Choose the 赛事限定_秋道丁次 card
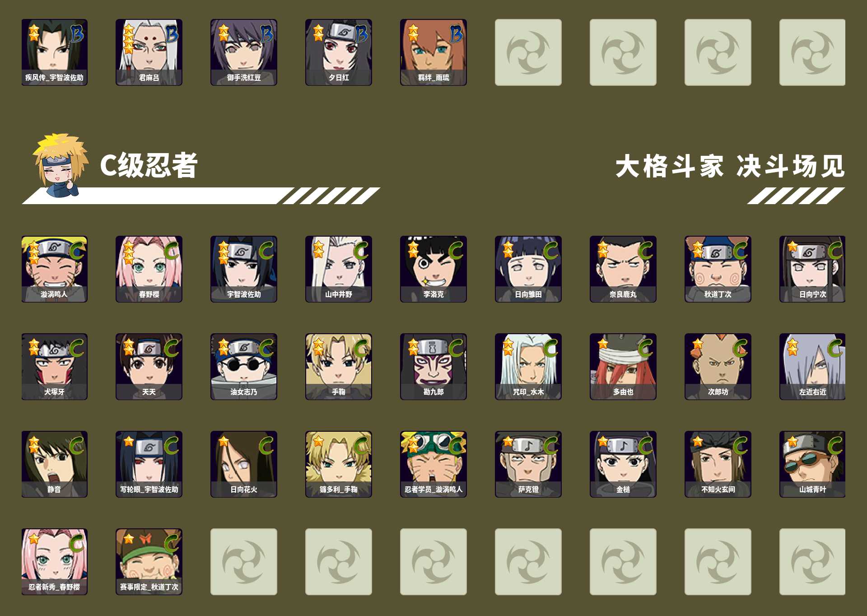867x616 pixels. pyautogui.click(x=149, y=562)
